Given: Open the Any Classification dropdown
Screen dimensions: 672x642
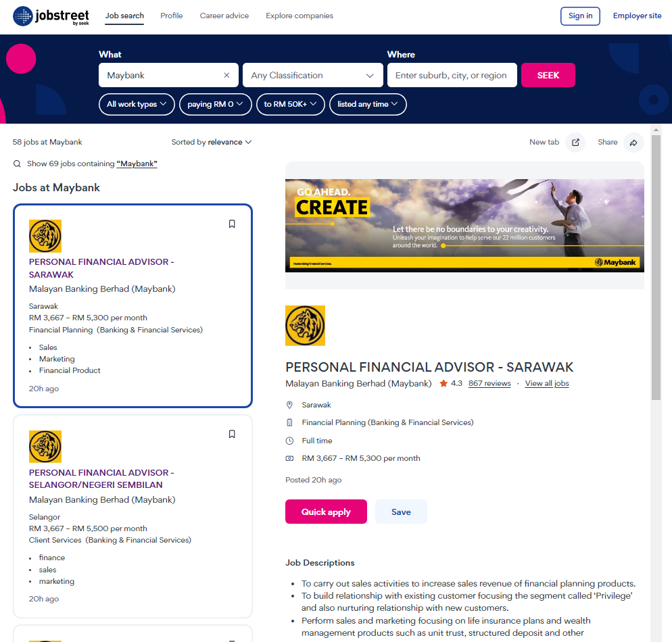Looking at the screenshot, I should [x=313, y=76].
